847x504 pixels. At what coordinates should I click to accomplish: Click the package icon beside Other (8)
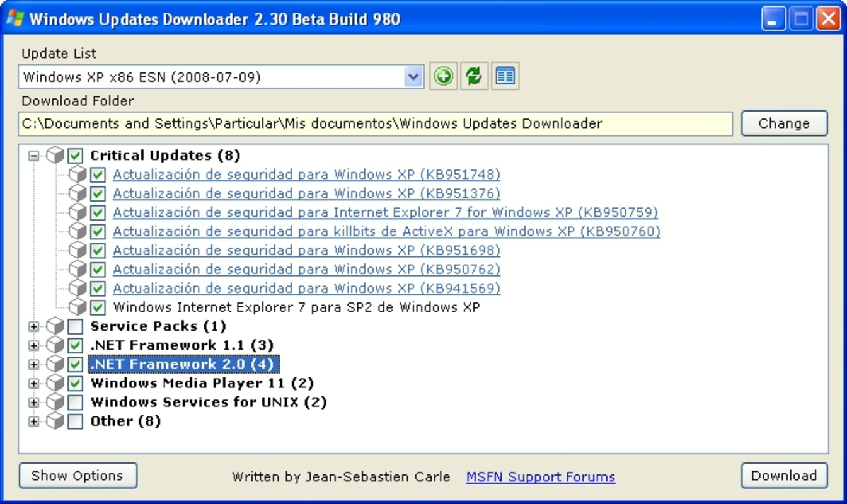55,421
